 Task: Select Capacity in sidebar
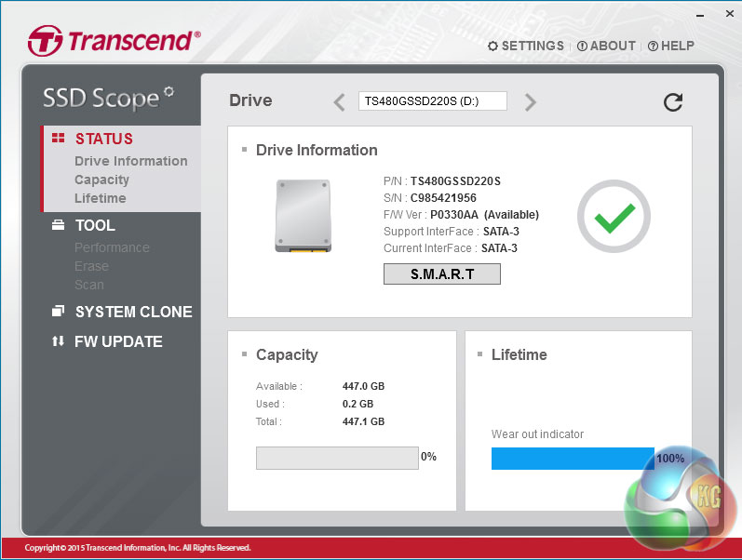[101, 180]
